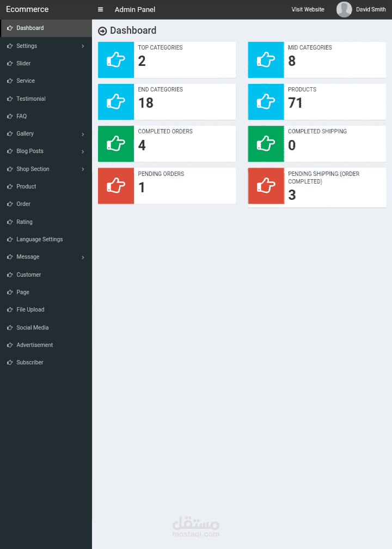Screen dimensions: 392x549
Task: Click the Admin Panel header text
Action: coord(135,9)
